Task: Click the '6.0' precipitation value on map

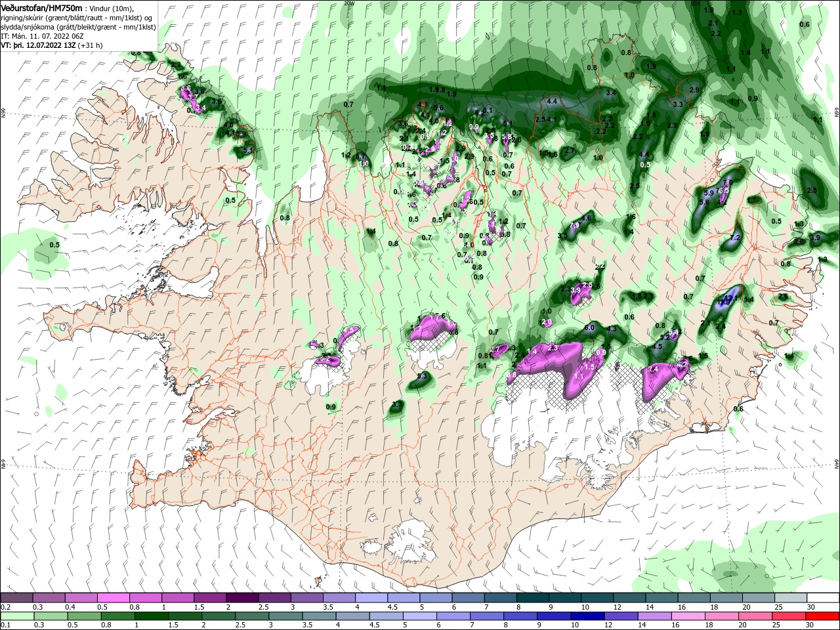Action: (589, 327)
